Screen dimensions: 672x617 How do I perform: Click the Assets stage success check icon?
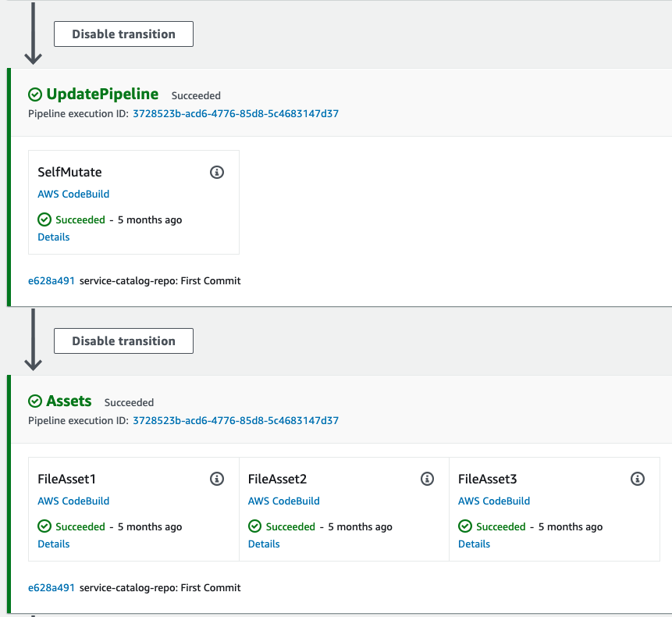(34, 401)
